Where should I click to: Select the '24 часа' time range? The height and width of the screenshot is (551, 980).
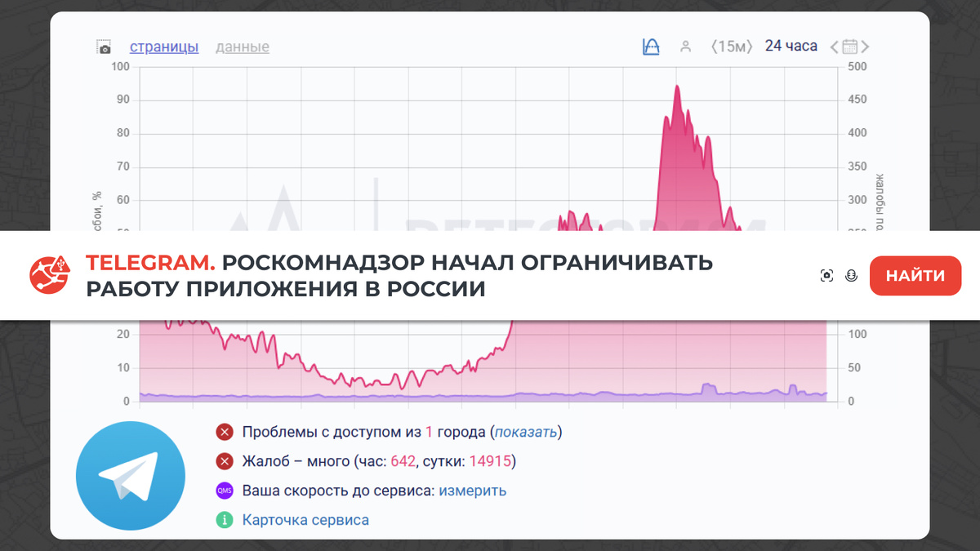791,46
